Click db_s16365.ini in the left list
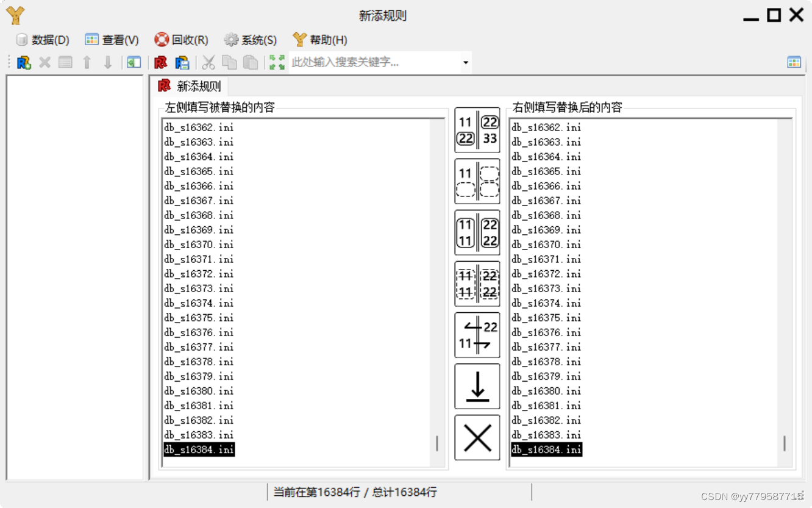This screenshot has height=508, width=812. point(199,171)
